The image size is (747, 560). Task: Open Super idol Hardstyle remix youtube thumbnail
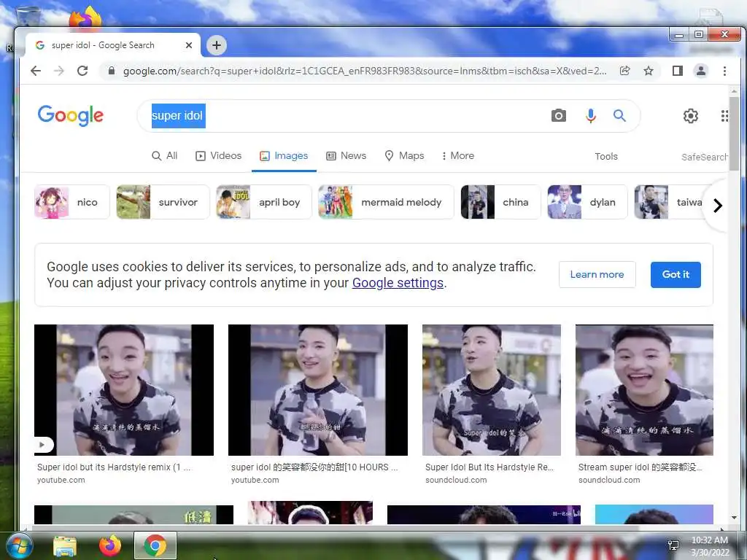(124, 390)
